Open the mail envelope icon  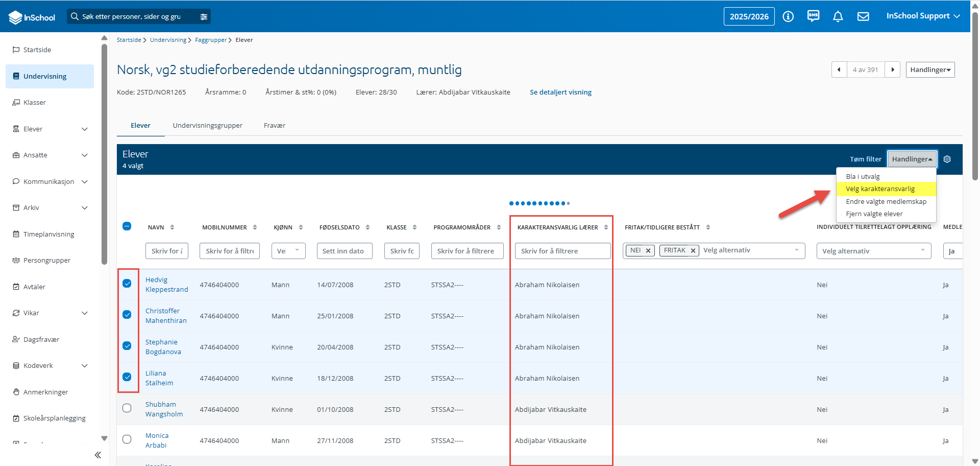point(863,16)
